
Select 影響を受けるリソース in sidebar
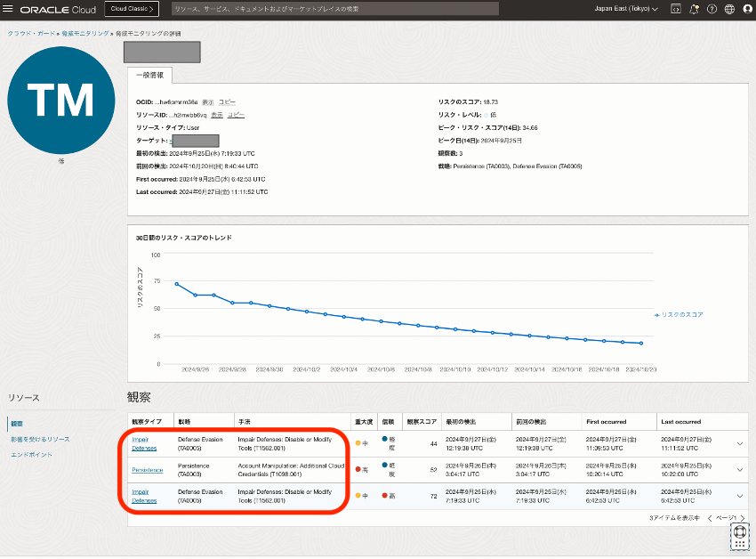[40, 439]
